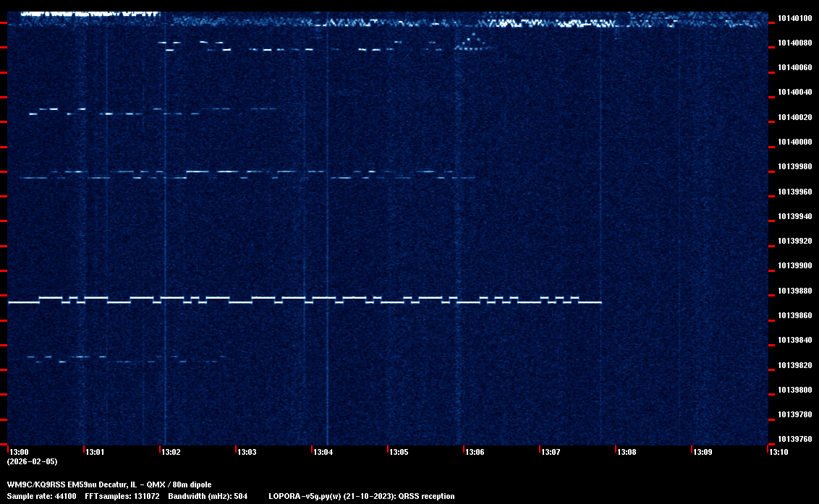Click the 13:04 time axis label

[323, 452]
